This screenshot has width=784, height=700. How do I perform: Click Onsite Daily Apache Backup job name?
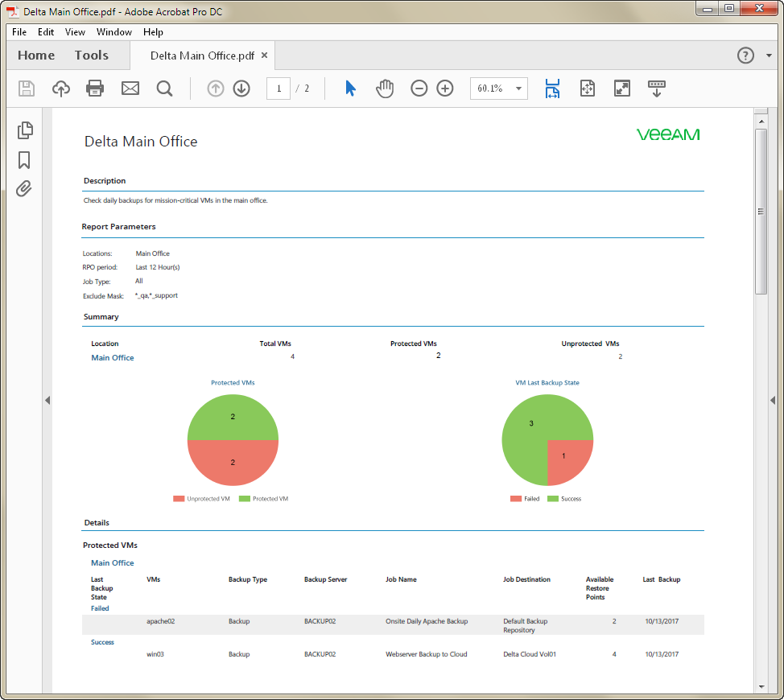(x=427, y=621)
